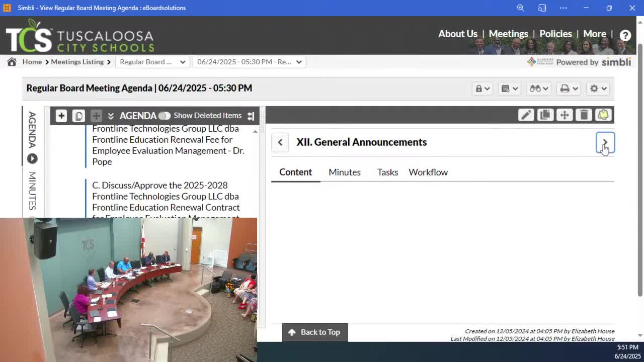The height and width of the screenshot is (362, 644).
Task: Click the copy icon in the item toolbar
Action: coord(545,115)
